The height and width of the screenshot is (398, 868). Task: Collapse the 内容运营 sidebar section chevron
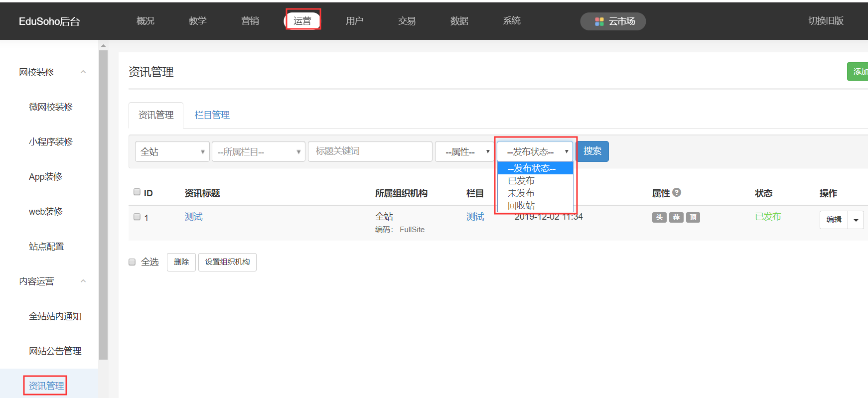click(83, 281)
